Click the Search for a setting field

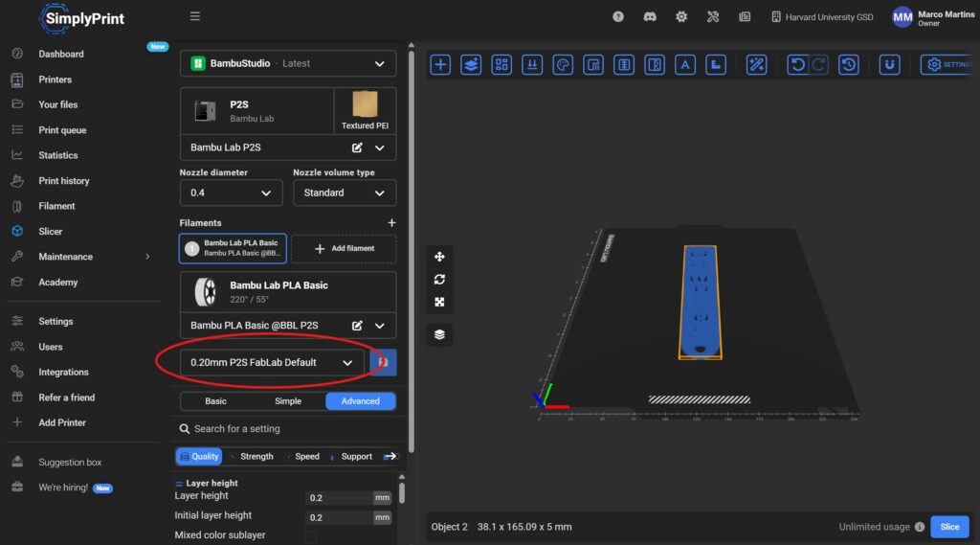click(288, 428)
